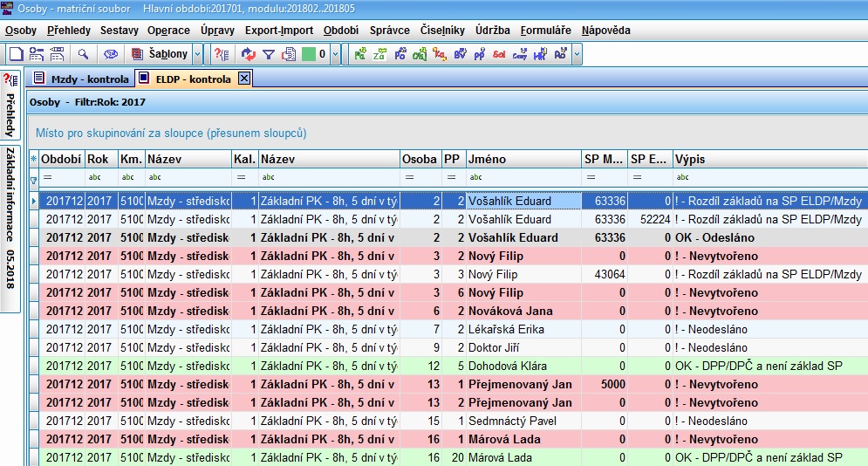This screenshot has width=868, height=466.
Task: Click the 'OK - Odesláno' status cell
Action: (x=770, y=237)
